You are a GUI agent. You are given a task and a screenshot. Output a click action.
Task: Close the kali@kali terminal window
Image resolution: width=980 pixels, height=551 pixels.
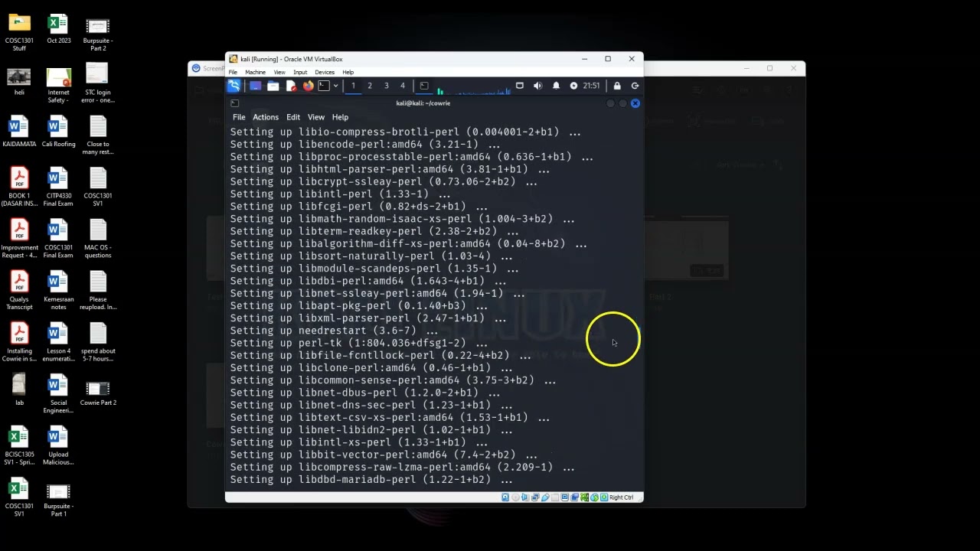635,103
